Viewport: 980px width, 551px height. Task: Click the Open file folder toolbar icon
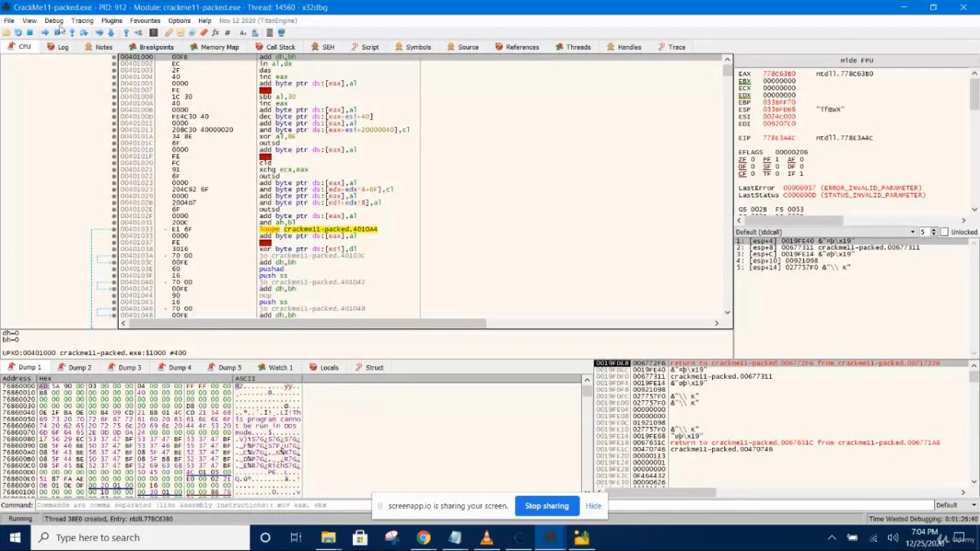(x=6, y=33)
